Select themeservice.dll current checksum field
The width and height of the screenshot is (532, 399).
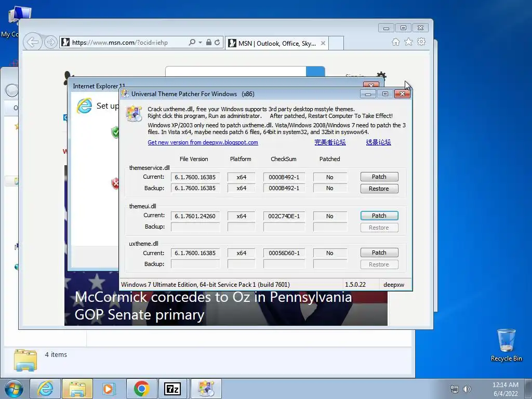[284, 177]
